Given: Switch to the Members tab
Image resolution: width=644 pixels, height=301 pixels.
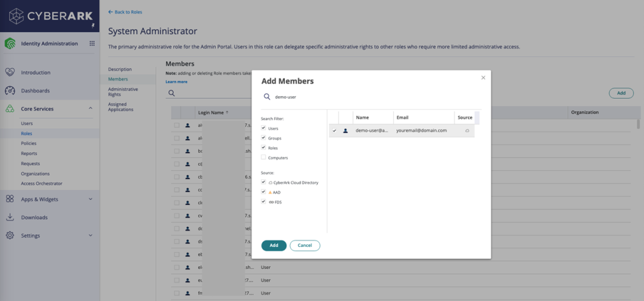Looking at the screenshot, I should coord(118,79).
